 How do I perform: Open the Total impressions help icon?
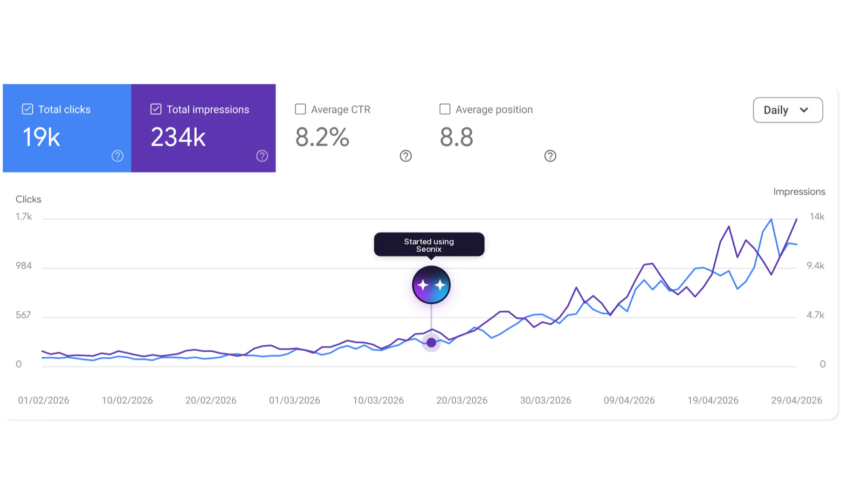click(x=262, y=156)
